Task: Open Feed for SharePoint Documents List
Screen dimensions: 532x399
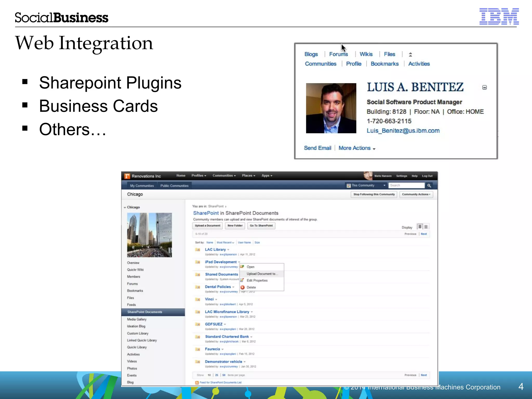Action: coord(221,383)
